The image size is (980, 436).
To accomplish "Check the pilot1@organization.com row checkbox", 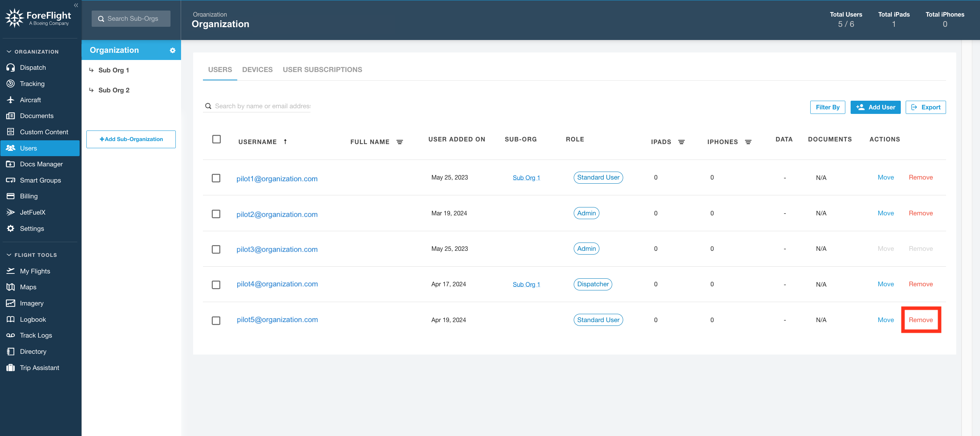I will 216,178.
